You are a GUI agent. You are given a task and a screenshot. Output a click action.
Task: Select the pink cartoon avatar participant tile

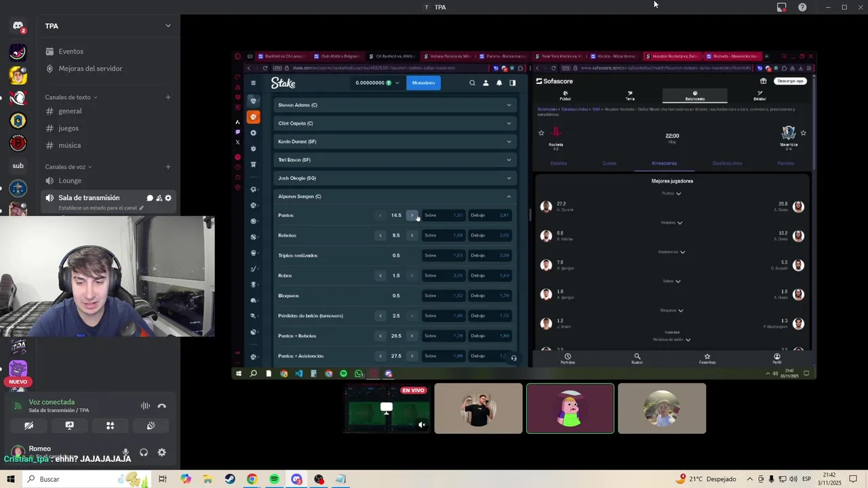point(570,408)
